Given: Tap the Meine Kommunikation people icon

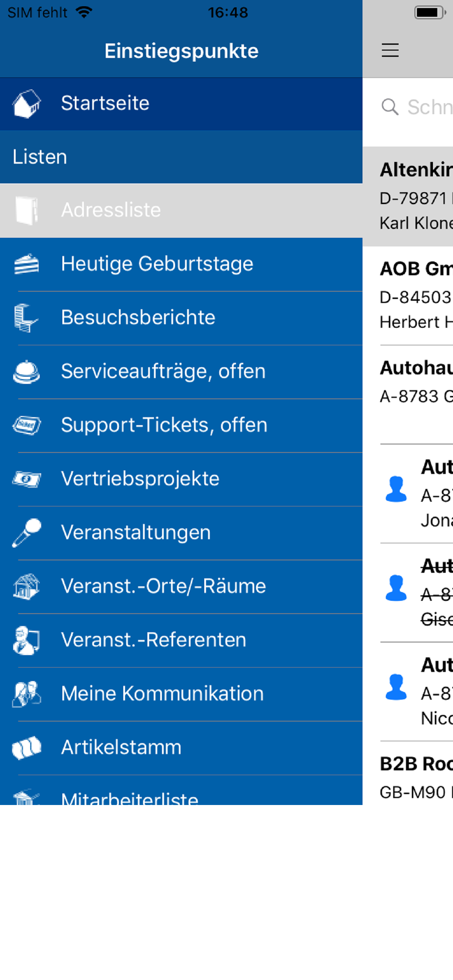Looking at the screenshot, I should (x=26, y=693).
